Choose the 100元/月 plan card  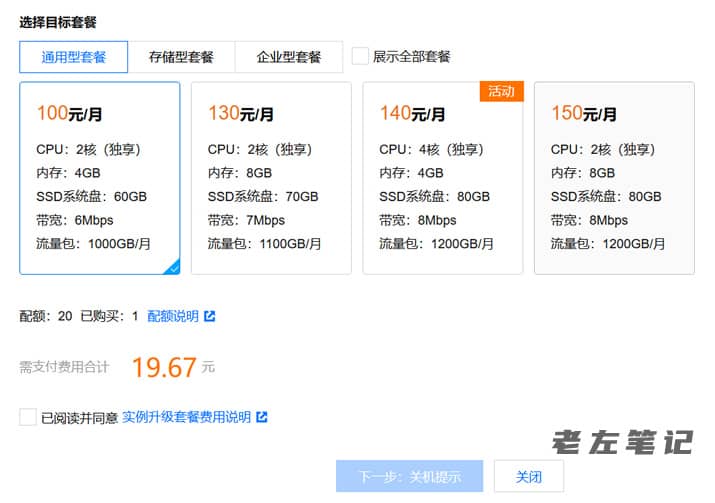pos(99,178)
